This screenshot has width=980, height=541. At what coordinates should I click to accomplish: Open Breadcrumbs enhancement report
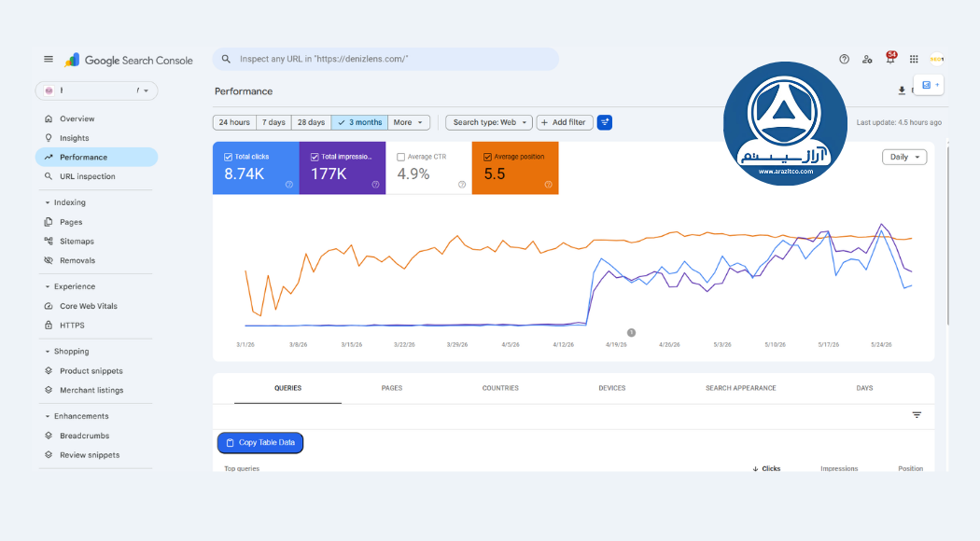pos(96,436)
